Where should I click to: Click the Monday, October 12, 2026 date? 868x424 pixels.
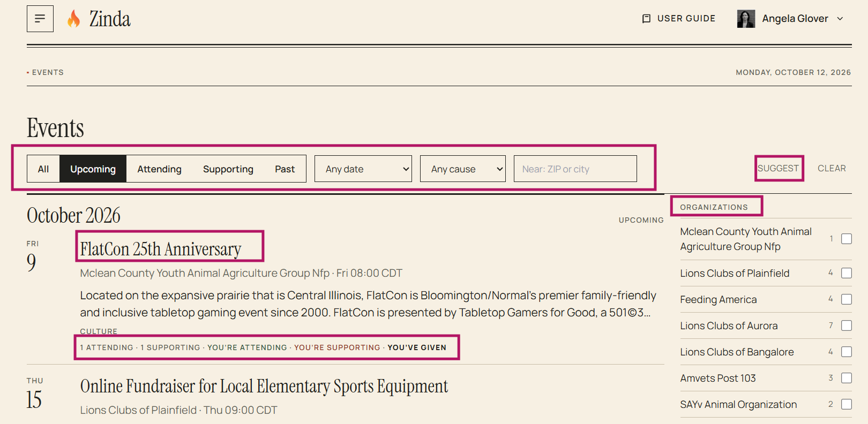[793, 72]
